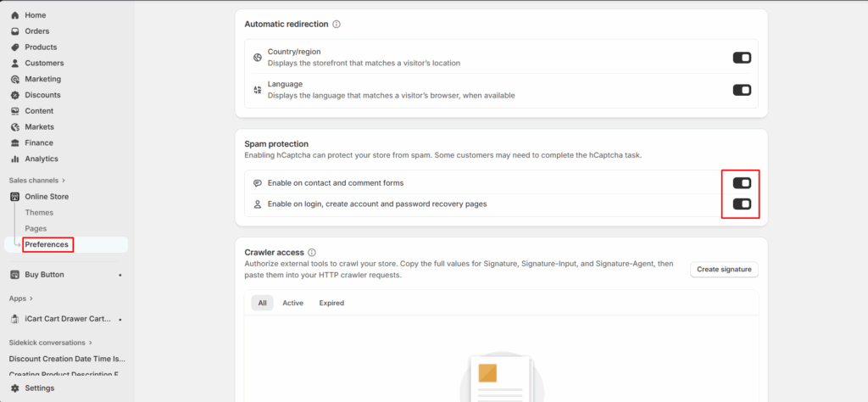The height and width of the screenshot is (402, 868).
Task: Click the Analytics bar chart icon
Action: [x=14, y=159]
